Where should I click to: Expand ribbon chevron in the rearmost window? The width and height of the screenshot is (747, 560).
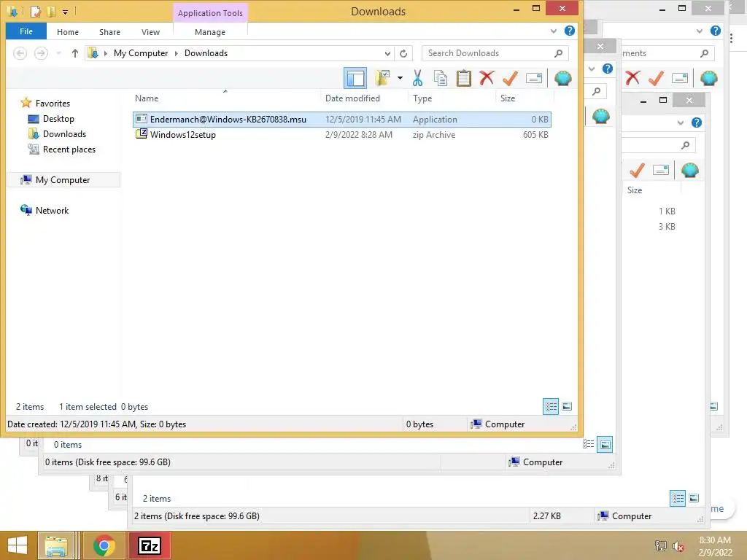[700, 31]
